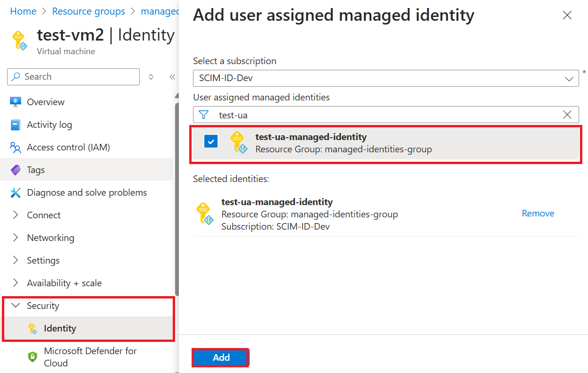Click the Add button
Screen dimensions: 588x373
point(220,357)
